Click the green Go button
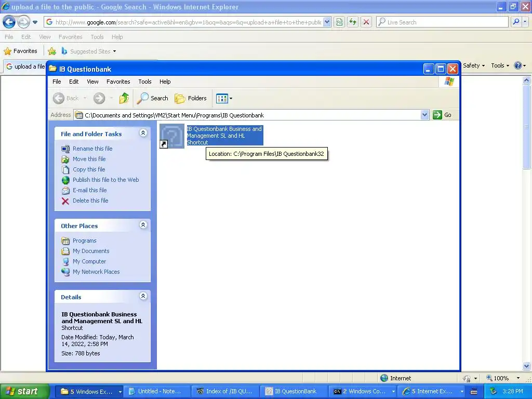The image size is (532, 399). 442,115
